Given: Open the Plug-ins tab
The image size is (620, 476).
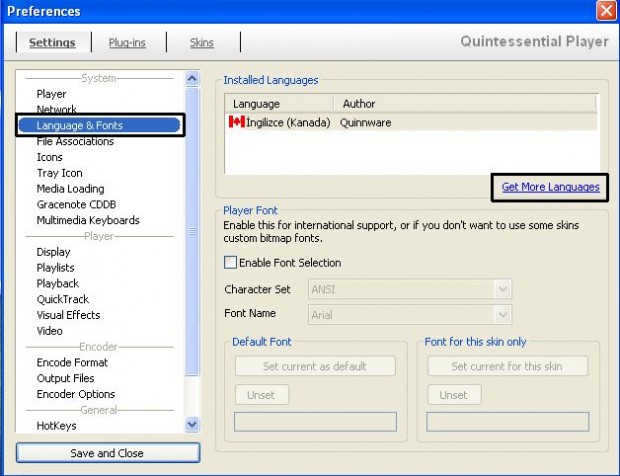Looking at the screenshot, I should point(127,42).
